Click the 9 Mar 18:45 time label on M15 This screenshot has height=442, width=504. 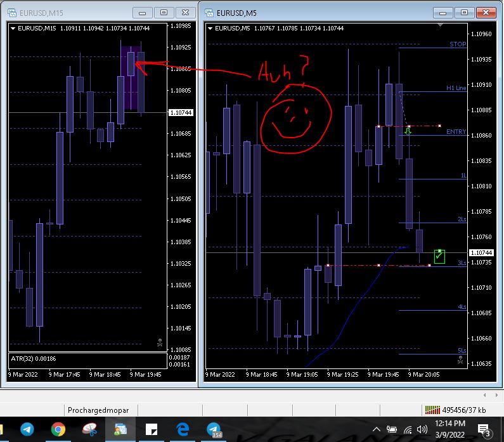(105, 375)
